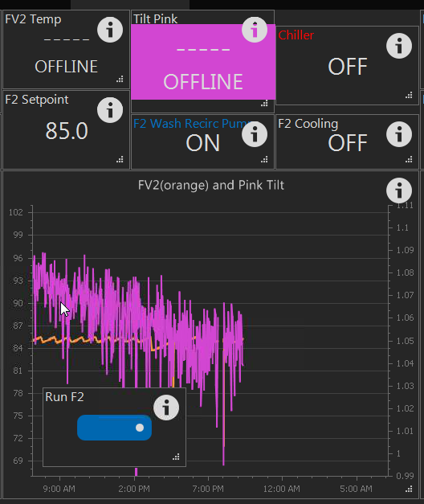Click the Chiller resize handle
Viewport: 424px width, 504px height.
pyautogui.click(x=409, y=95)
